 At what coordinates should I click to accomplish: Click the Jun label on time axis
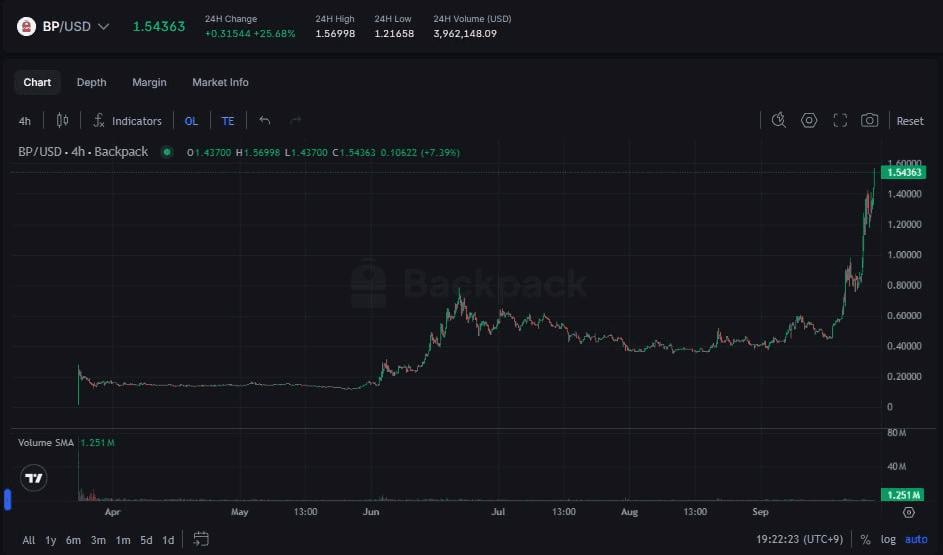click(371, 512)
